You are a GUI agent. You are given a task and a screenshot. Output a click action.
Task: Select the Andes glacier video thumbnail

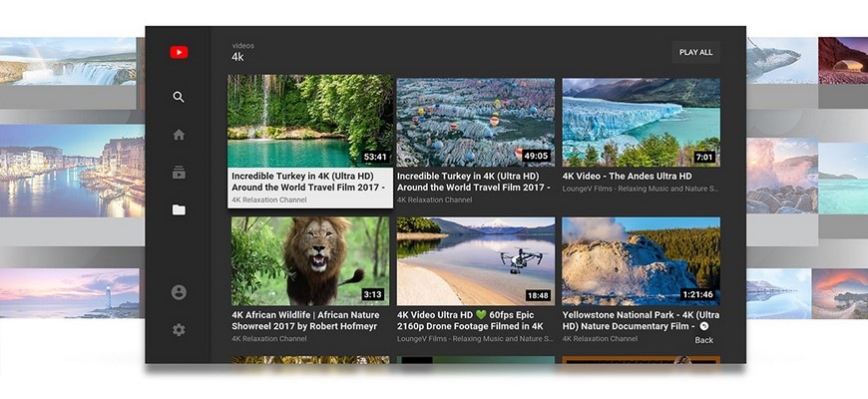pos(641,122)
